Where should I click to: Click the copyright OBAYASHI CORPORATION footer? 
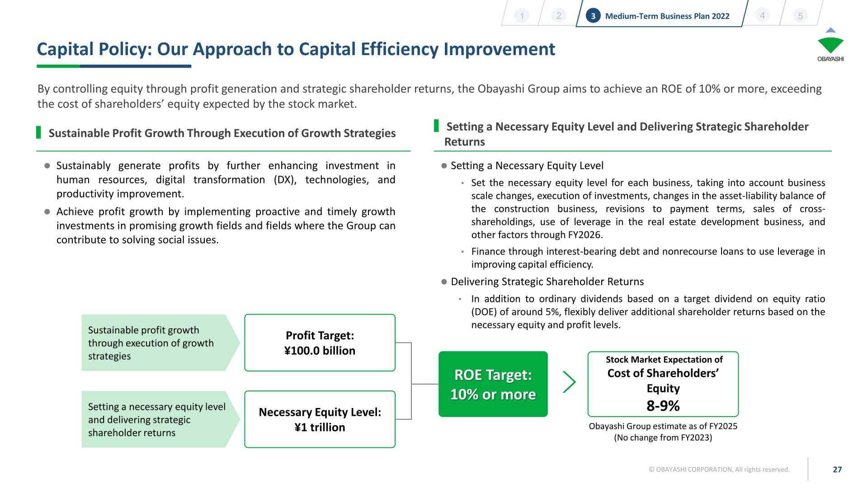coord(719,469)
